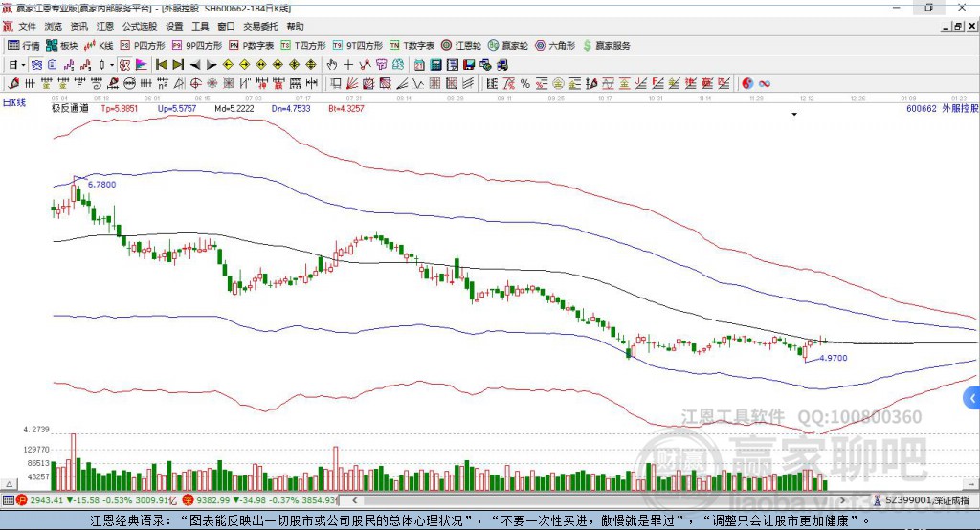
Task: Open the 行情 market quotes view
Action: point(23,46)
